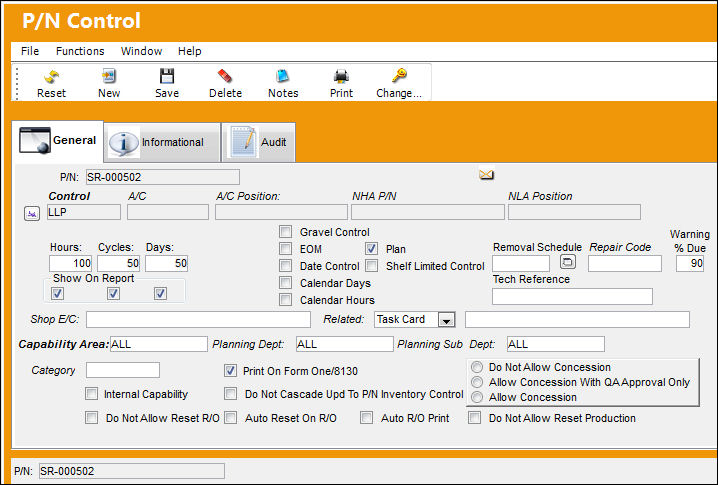
Task: Click the Capability Area field
Action: (158, 344)
